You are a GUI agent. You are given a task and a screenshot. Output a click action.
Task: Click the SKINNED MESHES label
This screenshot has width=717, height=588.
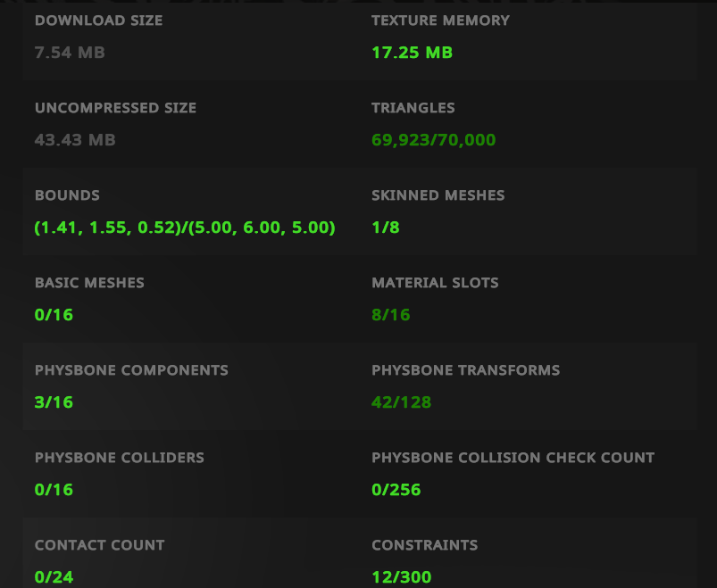(x=438, y=195)
